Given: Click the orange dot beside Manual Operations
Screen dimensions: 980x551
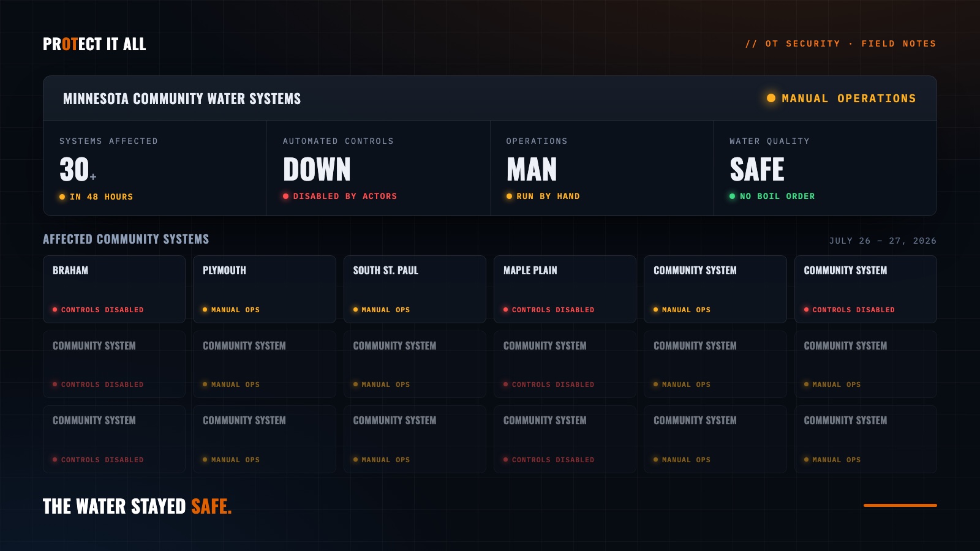Looking at the screenshot, I should [x=771, y=98].
